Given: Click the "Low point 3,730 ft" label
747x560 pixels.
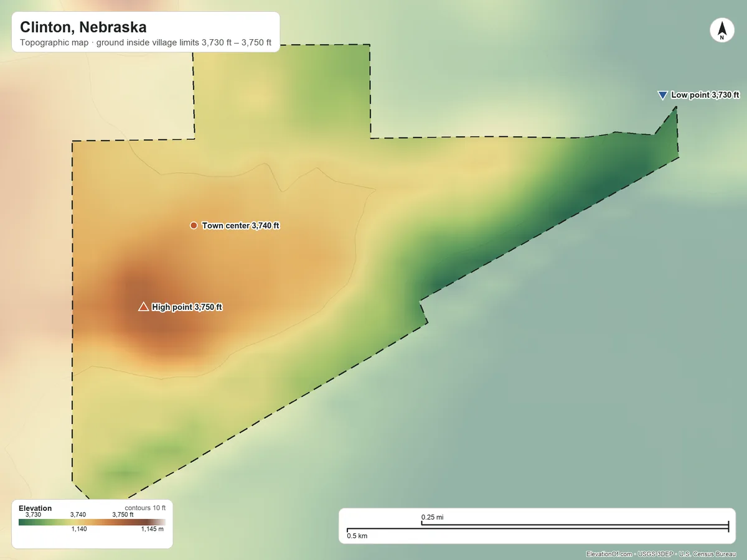Looking at the screenshot, I should pos(705,96).
